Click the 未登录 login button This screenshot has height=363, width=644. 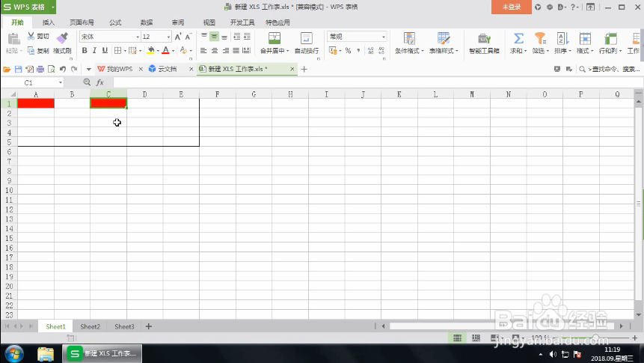click(x=512, y=7)
